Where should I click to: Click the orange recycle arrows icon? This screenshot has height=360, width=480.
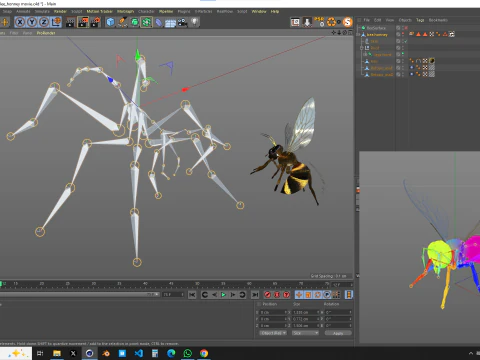(x=331, y=22)
